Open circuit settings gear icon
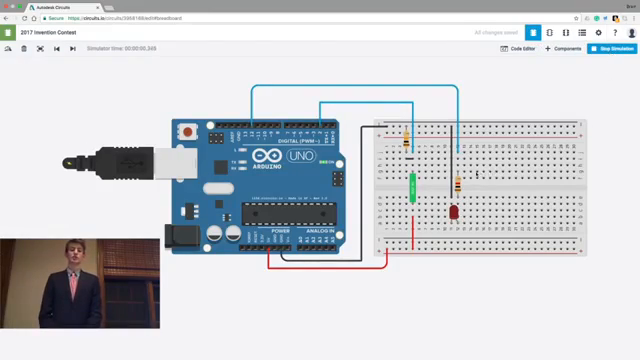 [x=598, y=33]
